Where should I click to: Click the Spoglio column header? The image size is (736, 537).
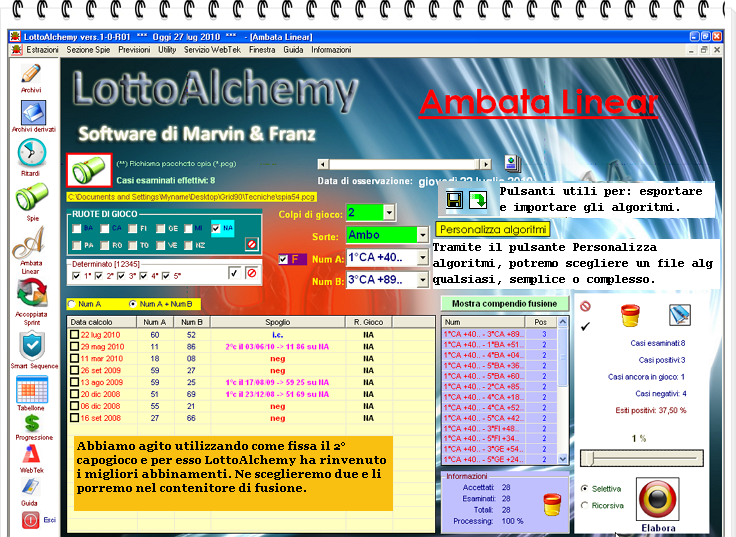tap(278, 322)
